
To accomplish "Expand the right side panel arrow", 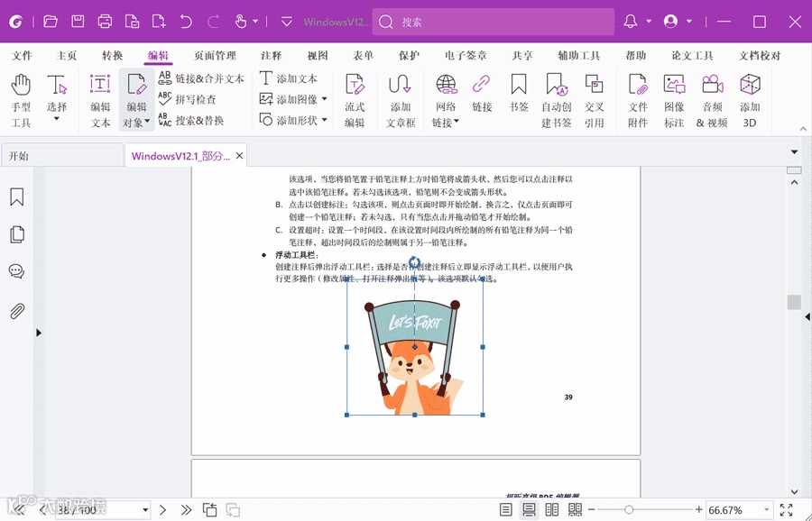I will point(807,316).
